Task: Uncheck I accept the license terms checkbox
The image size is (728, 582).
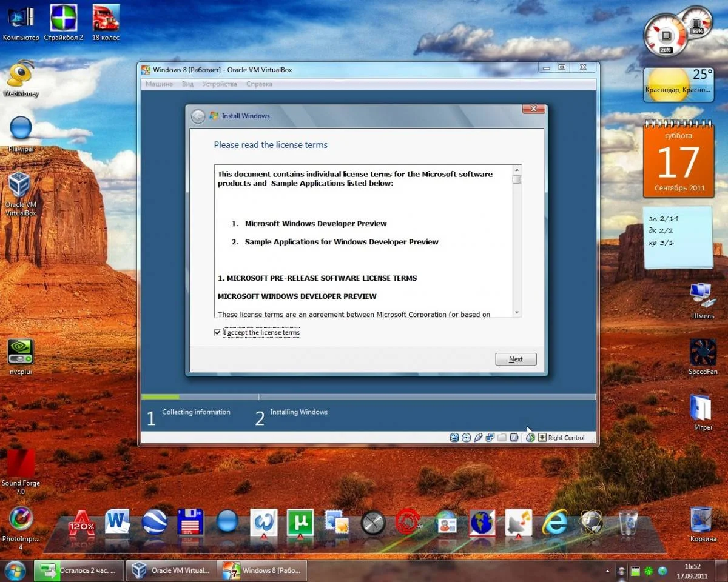Action: click(217, 332)
